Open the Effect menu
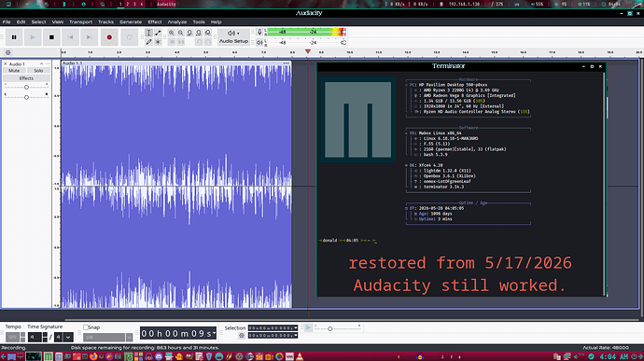This screenshot has height=361, width=644. (x=155, y=21)
